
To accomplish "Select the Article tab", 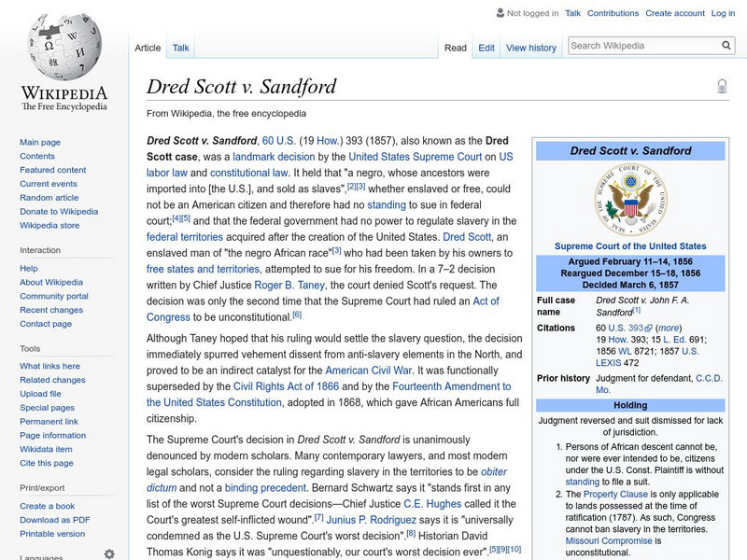I will click(148, 48).
